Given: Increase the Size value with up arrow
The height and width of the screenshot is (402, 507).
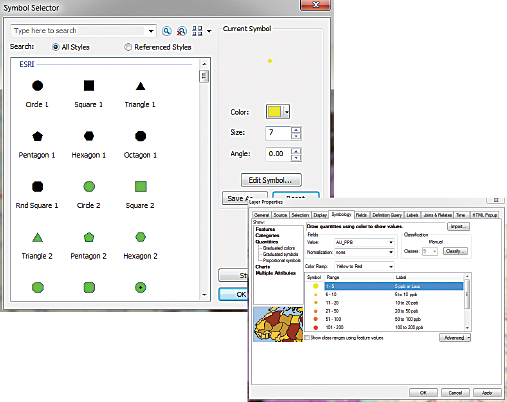Looking at the screenshot, I should [x=296, y=130].
